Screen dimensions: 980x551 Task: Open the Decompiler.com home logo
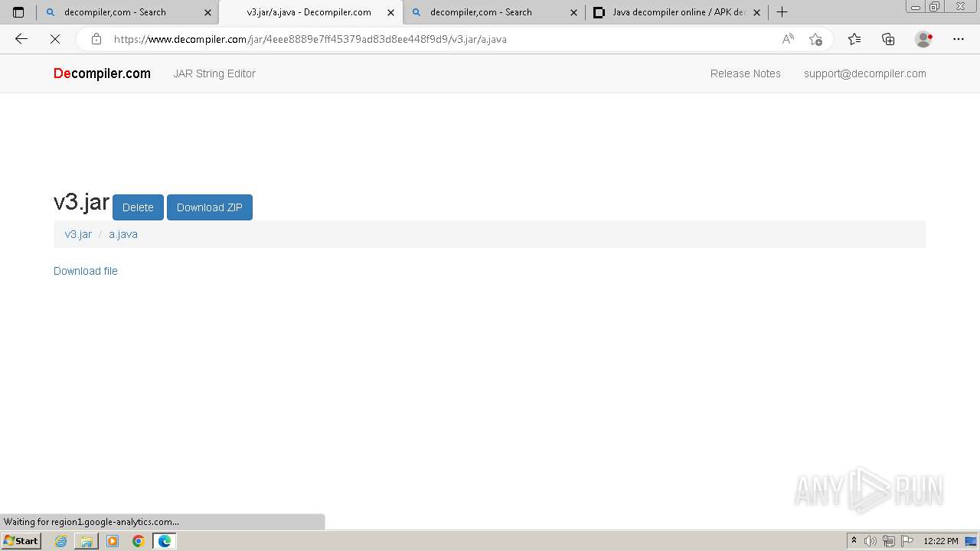point(102,73)
